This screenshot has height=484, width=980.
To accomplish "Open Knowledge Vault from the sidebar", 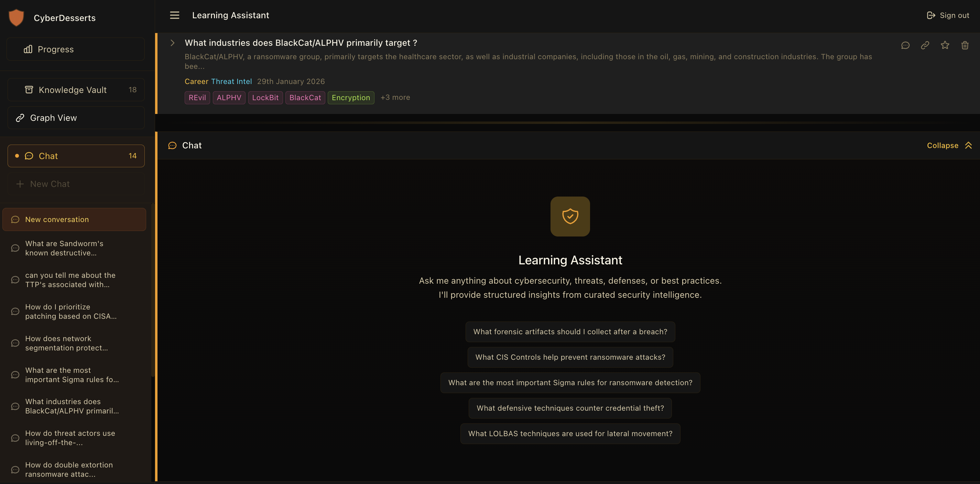I will 72,90.
